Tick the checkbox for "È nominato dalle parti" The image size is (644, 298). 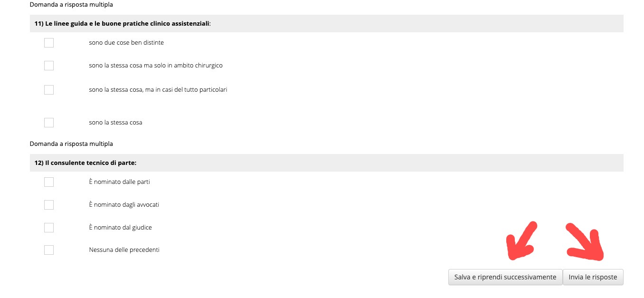click(x=49, y=182)
